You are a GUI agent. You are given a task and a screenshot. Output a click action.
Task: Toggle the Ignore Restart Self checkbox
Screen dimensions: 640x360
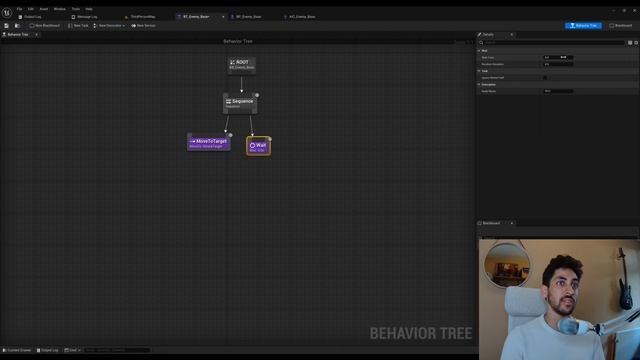tap(545, 78)
